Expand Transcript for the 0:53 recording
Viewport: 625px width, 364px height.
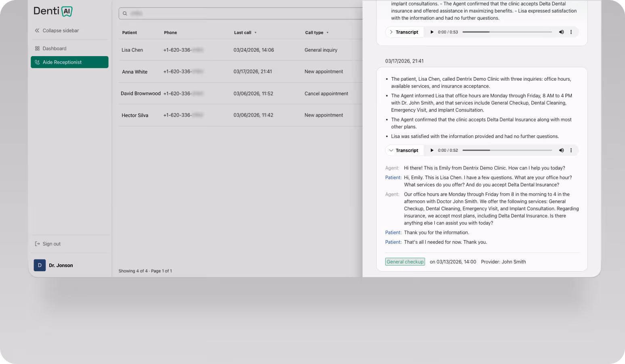coord(404,32)
